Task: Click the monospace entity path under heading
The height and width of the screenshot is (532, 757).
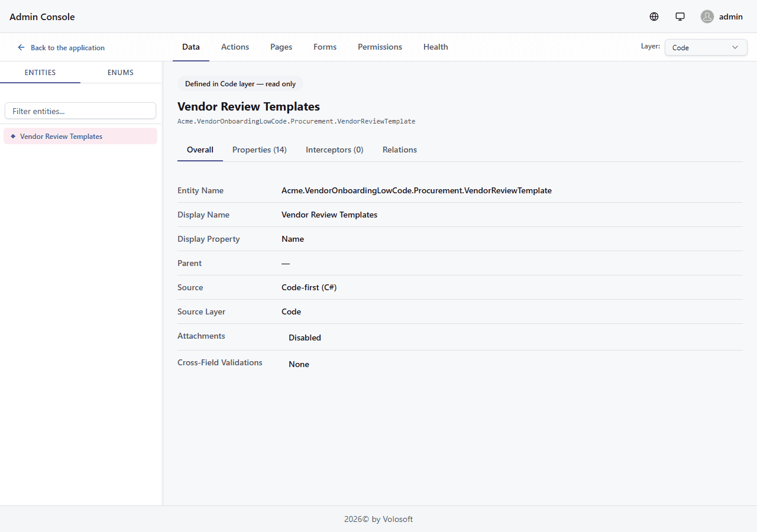Action: click(296, 121)
